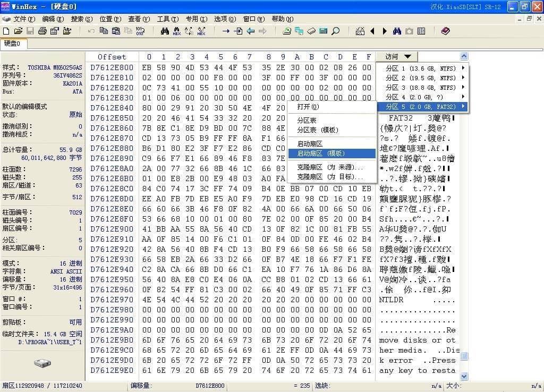Click the data interpreter checkmark icon

pyautogui.click(x=360, y=31)
